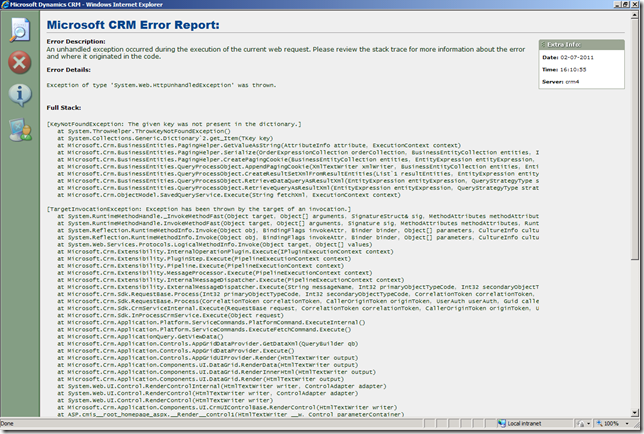644x434 pixels.
Task: Click the 'Done' status bar text
Action: pos(7,423)
